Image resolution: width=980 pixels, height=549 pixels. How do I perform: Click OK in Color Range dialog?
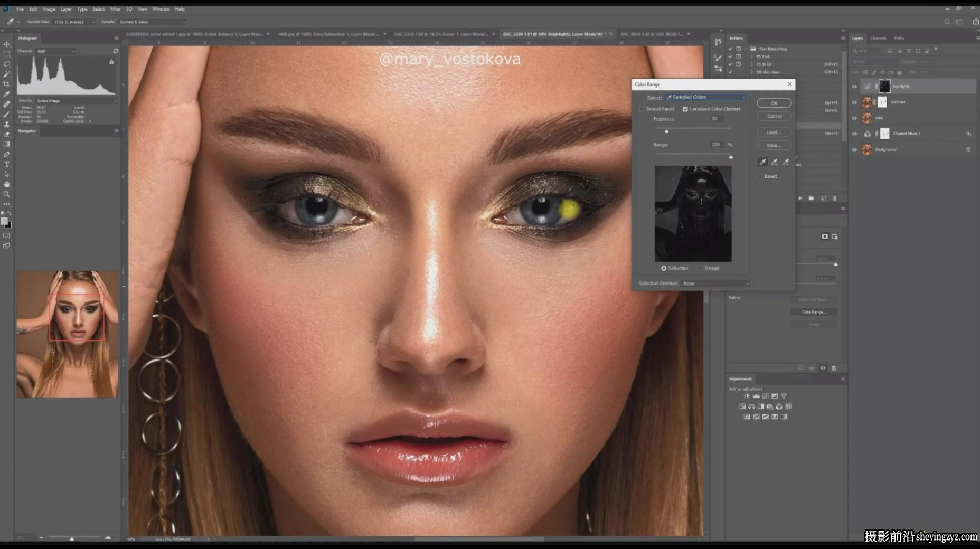point(774,103)
